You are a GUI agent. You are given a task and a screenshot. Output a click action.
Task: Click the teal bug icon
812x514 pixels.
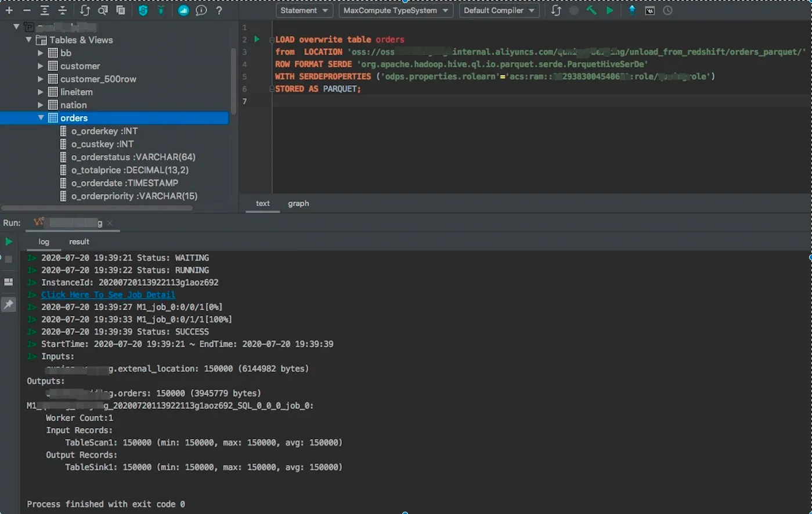(x=161, y=10)
